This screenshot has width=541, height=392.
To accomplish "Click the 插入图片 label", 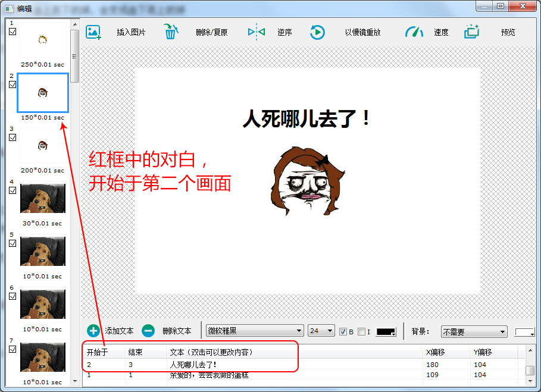I will 131,32.
